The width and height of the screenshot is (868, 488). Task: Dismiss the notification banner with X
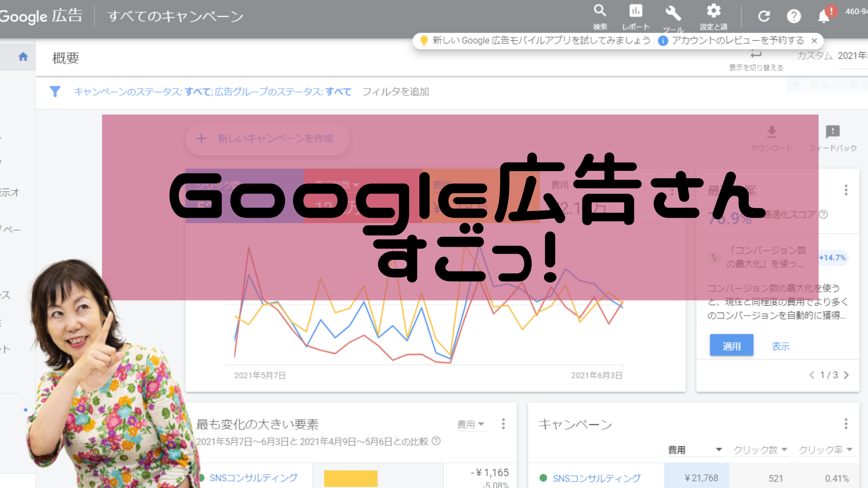coord(814,41)
